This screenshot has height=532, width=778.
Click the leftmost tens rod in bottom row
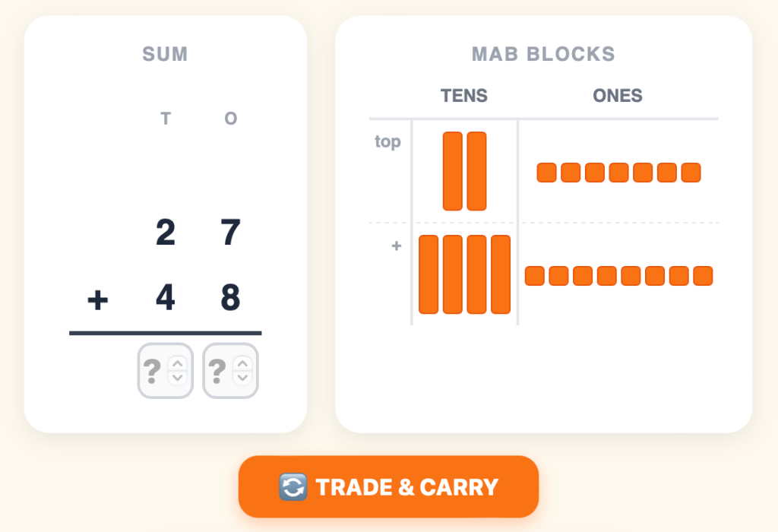(429, 274)
